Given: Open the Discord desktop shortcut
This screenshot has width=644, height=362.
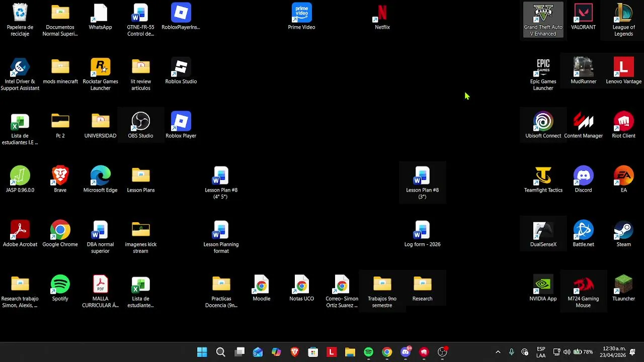Looking at the screenshot, I should click(x=584, y=180).
